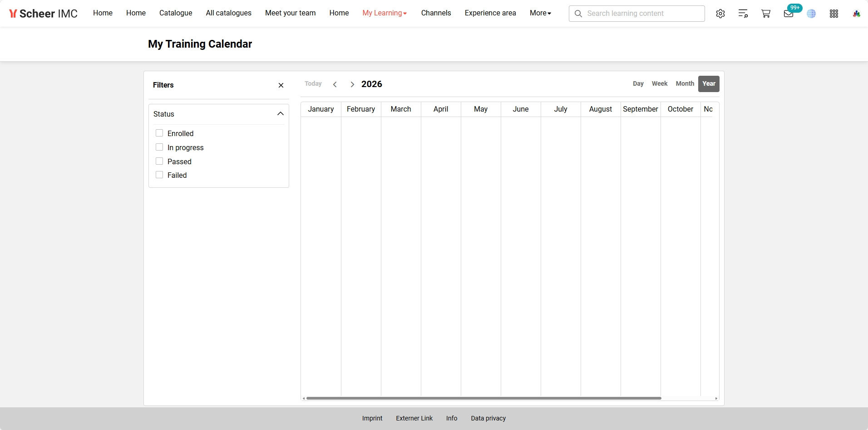Image resolution: width=868 pixels, height=430 pixels.
Task: Open the shopping cart
Action: (766, 14)
